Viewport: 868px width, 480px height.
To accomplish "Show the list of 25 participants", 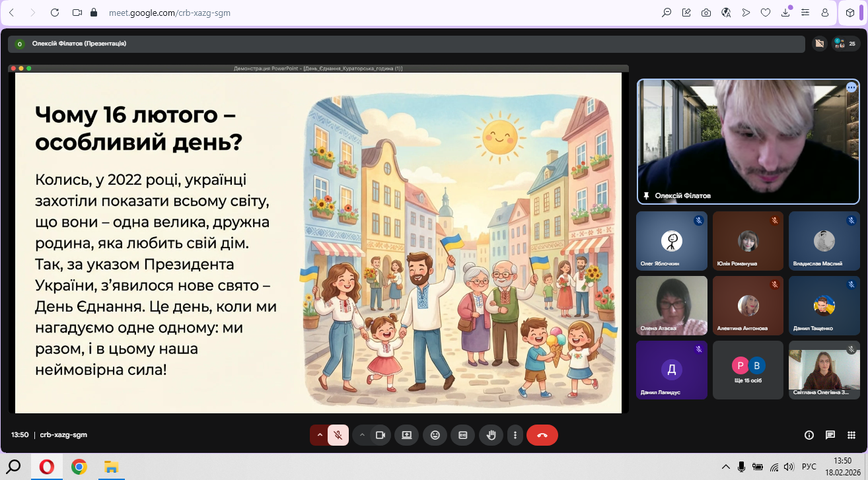I will 846,44.
